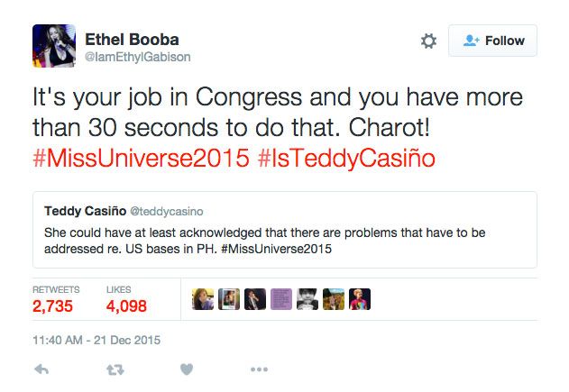569x392 pixels.
Task: Open the purple liker avatar
Action: pos(282,298)
